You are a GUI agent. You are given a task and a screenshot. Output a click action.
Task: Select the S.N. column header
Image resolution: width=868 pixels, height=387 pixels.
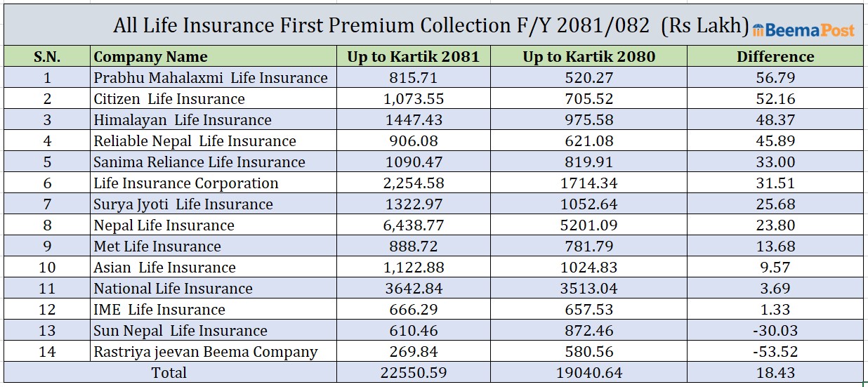(x=47, y=57)
